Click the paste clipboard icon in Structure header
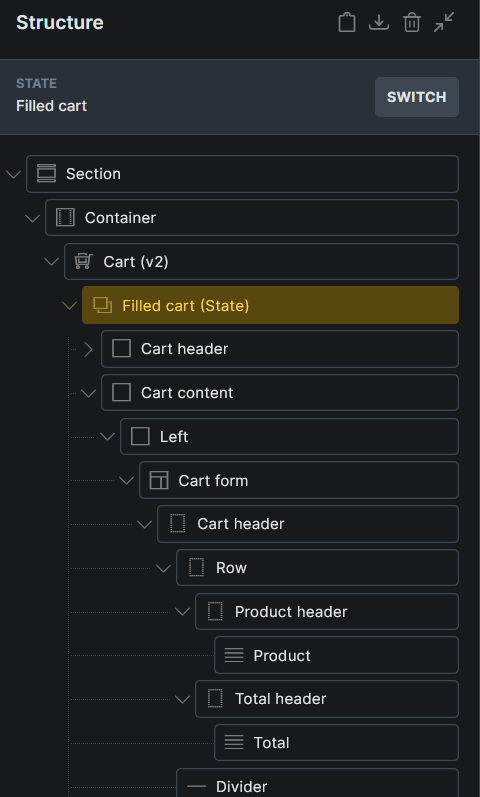 click(x=347, y=22)
